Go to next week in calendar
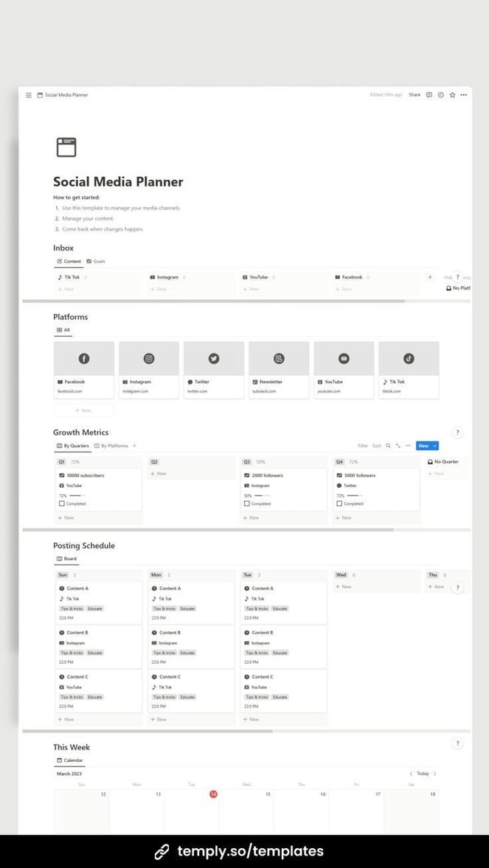489x868 pixels. pyautogui.click(x=435, y=774)
